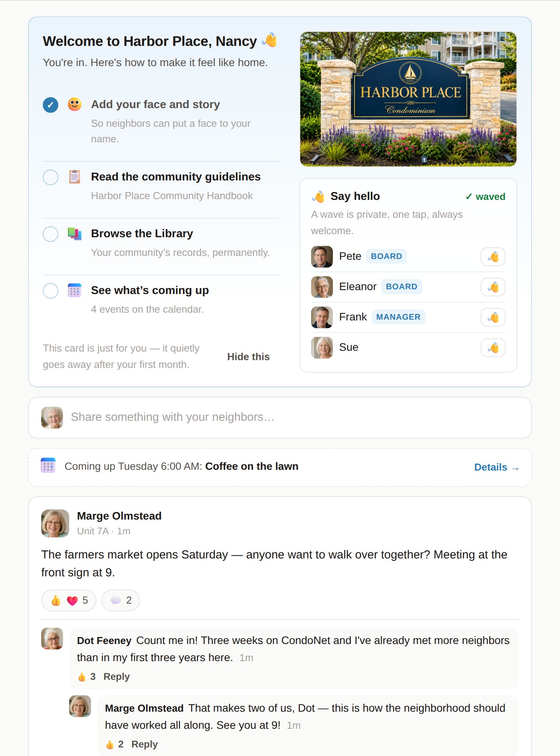Open the comments bubble showing 2

point(121,600)
